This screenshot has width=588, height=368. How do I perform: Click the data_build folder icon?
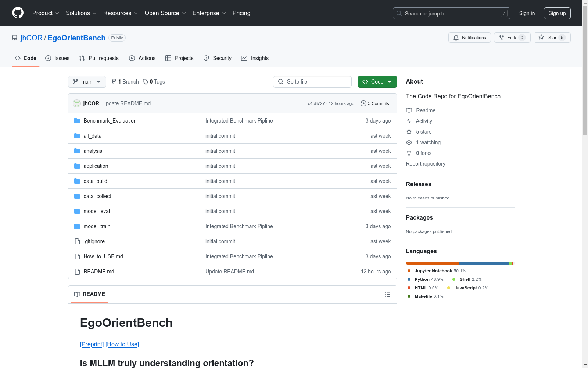click(77, 181)
